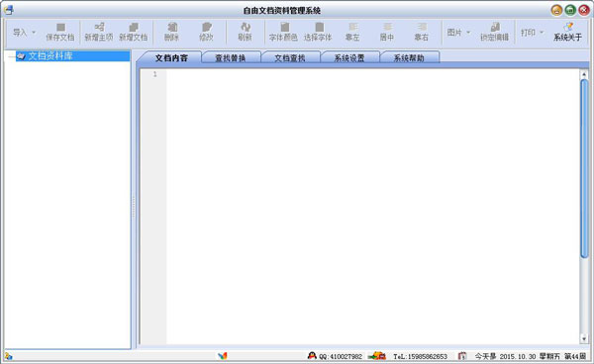Screen dimensions: 594x364
Task: Switch to the 查找替换 tab
Action: click(231, 58)
